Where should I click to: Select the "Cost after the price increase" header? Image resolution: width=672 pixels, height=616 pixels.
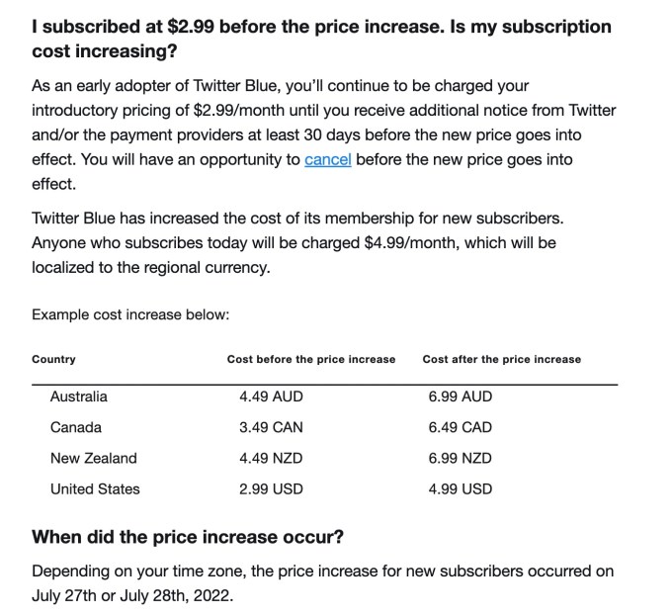tap(501, 359)
